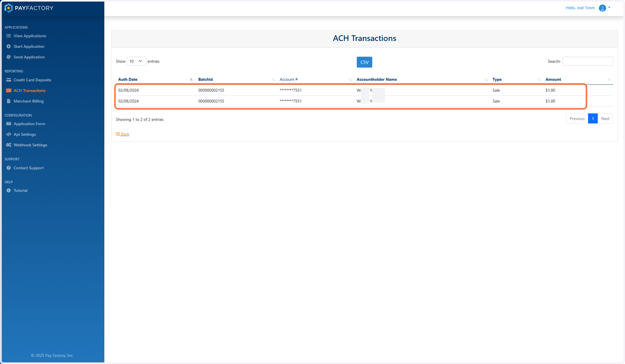Viewport: 625px width, 364px height.
Task: Open the Tutorial help page
Action: (x=20, y=191)
